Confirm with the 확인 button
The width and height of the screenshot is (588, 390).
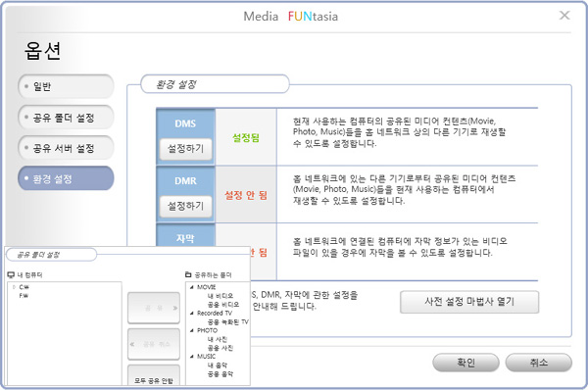[465, 363]
